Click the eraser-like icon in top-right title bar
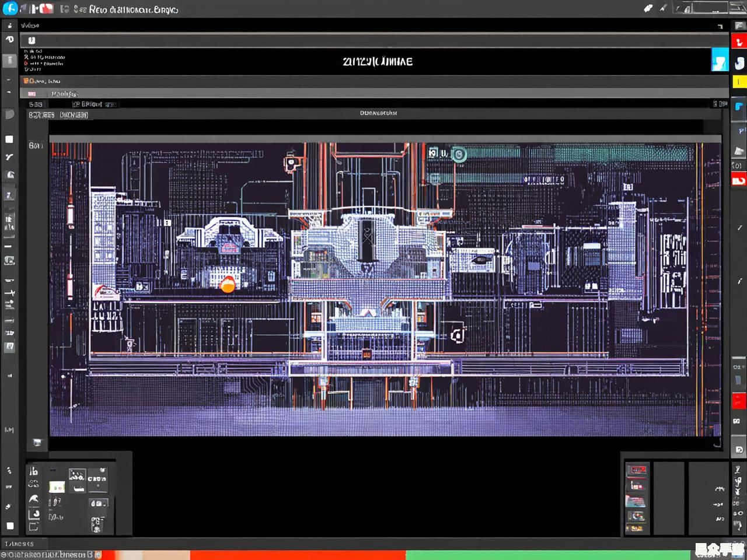 tap(648, 8)
